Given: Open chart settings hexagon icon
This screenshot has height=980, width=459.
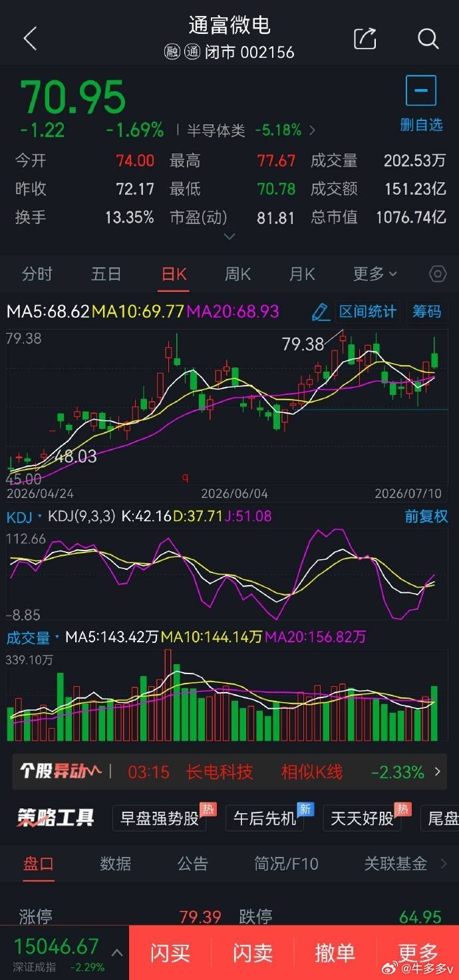Looking at the screenshot, I should [x=437, y=274].
